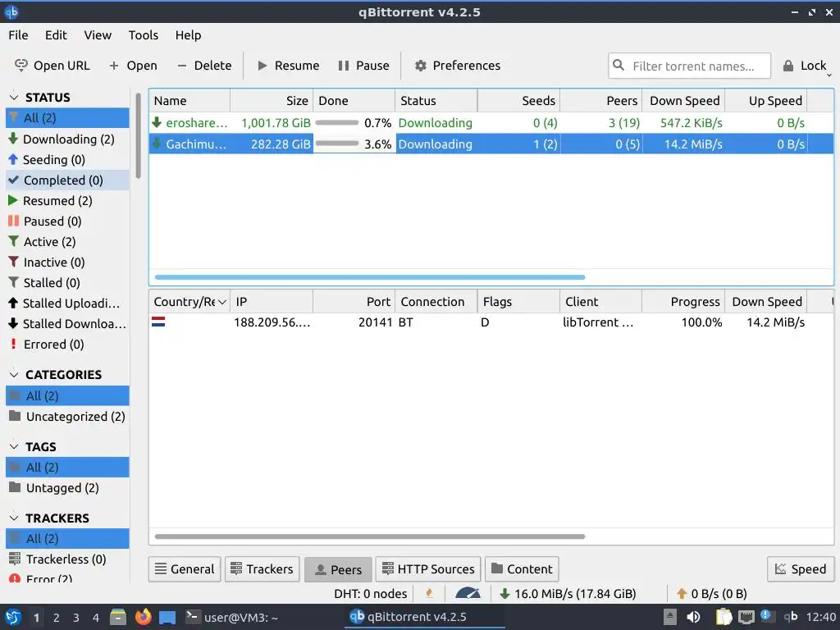Collapse the TRACKERS section

(14, 518)
